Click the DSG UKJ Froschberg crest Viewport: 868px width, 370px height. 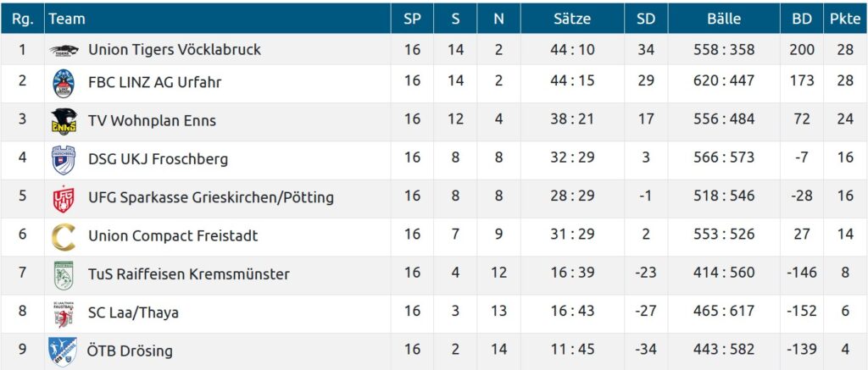pos(64,159)
